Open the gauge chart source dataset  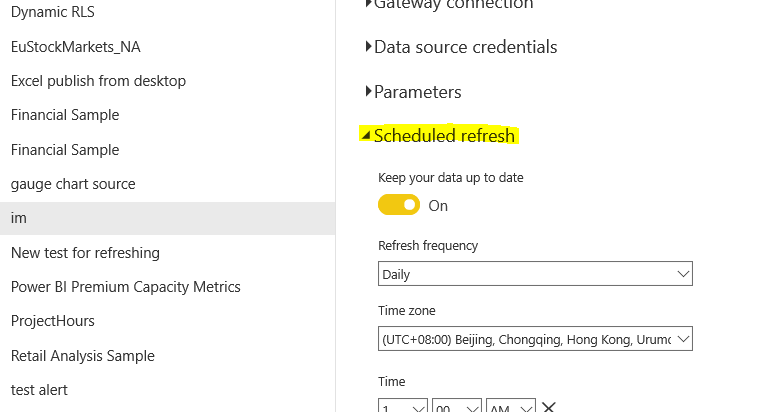[73, 184]
